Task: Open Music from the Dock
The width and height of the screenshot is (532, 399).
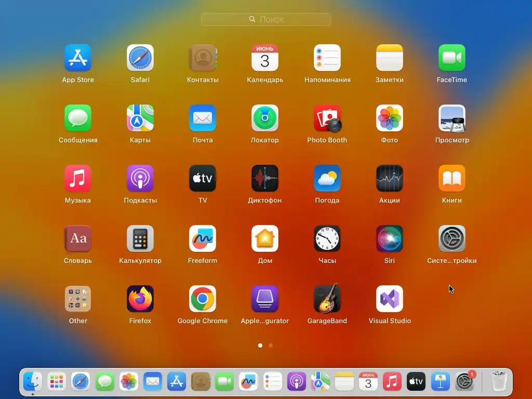Action: pyautogui.click(x=392, y=381)
